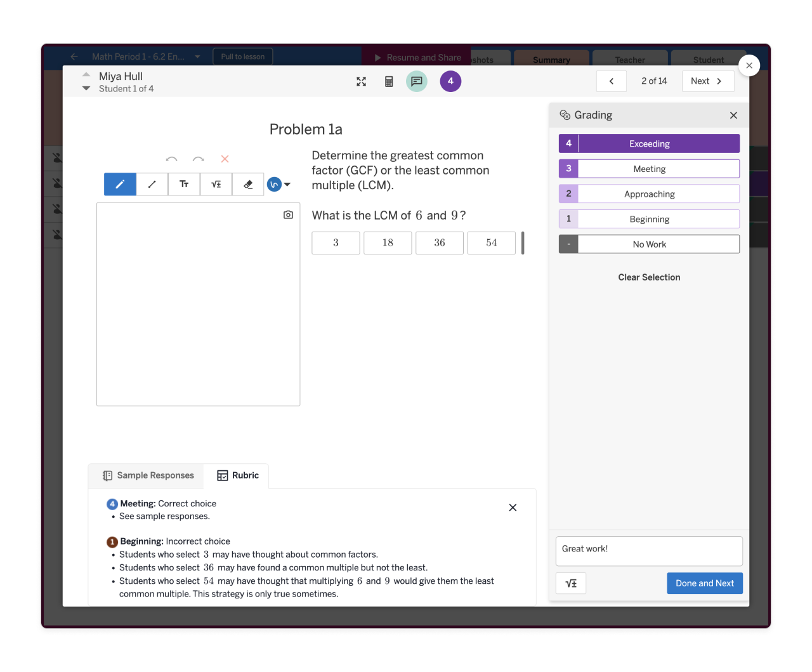Select the pencil drawing tool
Image resolution: width=812 pixels, height=672 pixels.
tap(119, 184)
